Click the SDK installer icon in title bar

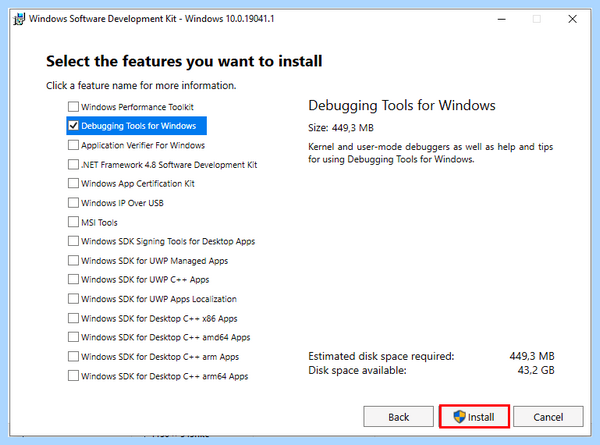pos(19,19)
